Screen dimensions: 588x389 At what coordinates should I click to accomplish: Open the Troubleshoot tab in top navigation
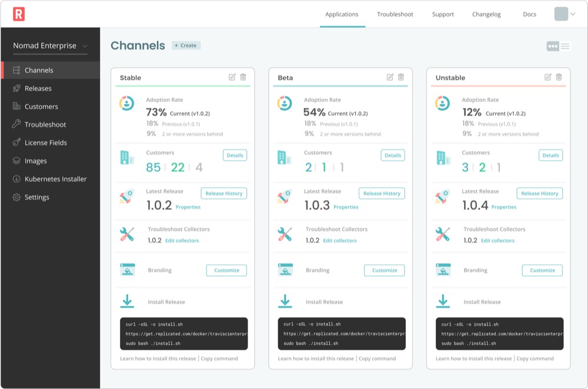[395, 14]
